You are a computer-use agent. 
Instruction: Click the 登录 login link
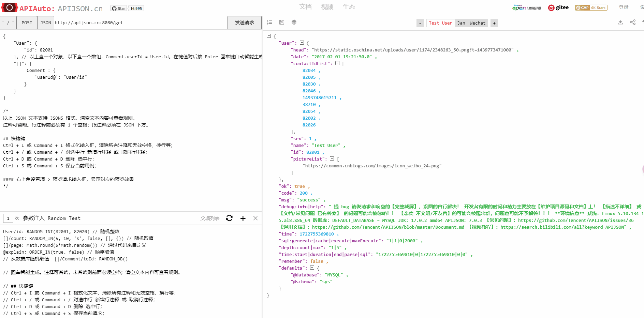tap(624, 7)
